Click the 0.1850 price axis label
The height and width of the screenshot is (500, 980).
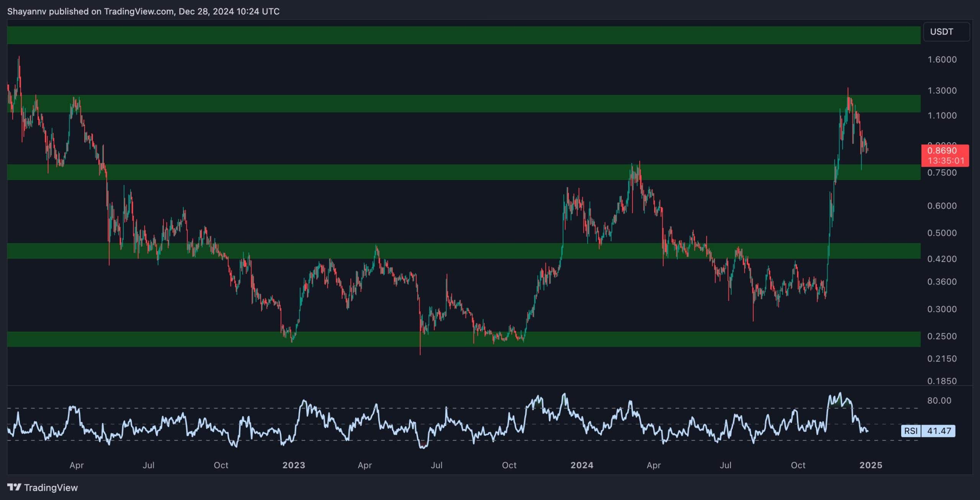pyautogui.click(x=942, y=381)
